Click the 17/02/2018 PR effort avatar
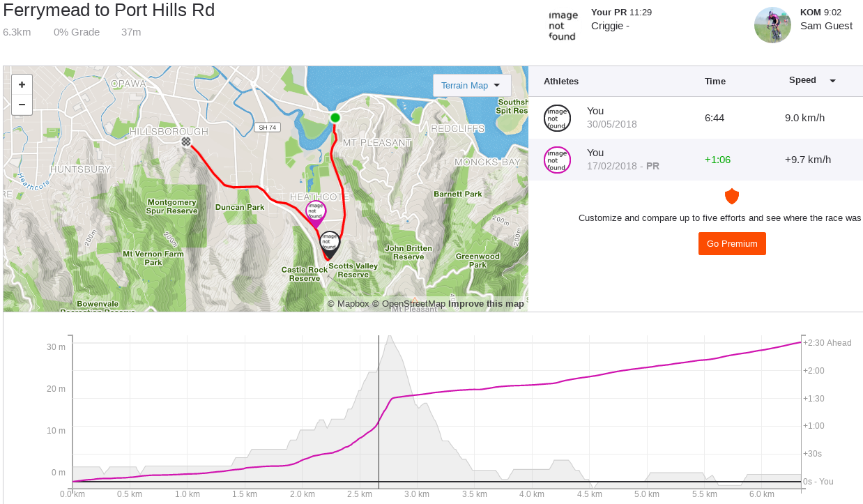The width and height of the screenshot is (863, 504). [x=557, y=160]
